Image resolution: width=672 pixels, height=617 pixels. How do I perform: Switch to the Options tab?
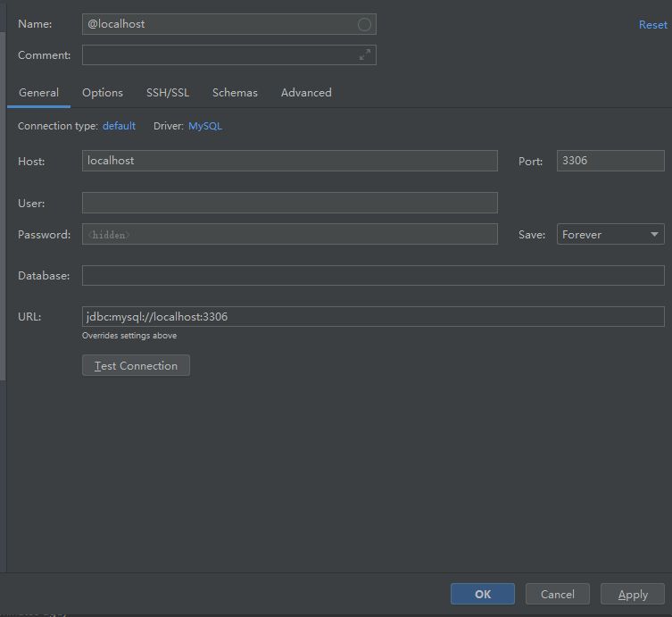[x=103, y=93]
